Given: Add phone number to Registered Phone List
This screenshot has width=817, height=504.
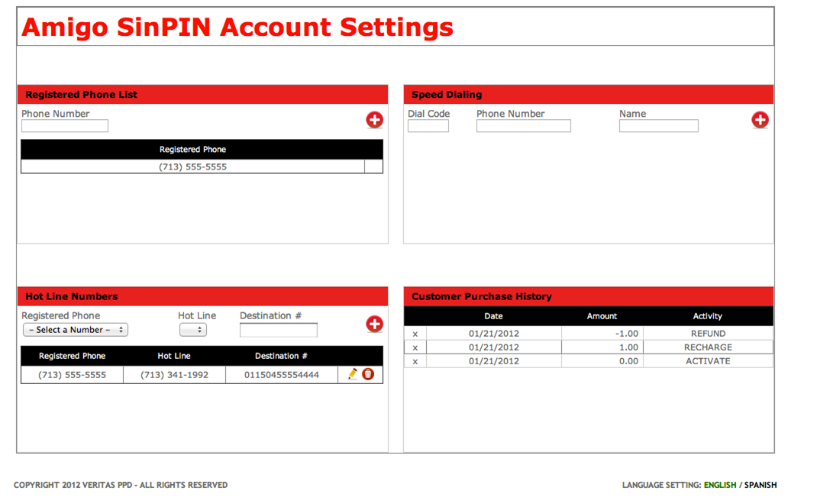Looking at the screenshot, I should click(x=374, y=120).
